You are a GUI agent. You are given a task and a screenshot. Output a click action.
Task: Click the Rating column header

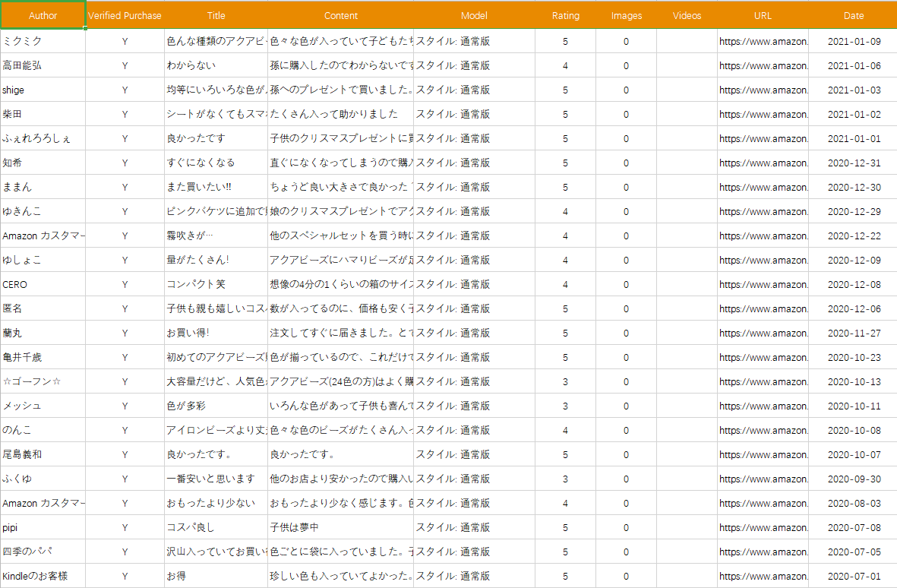click(565, 15)
